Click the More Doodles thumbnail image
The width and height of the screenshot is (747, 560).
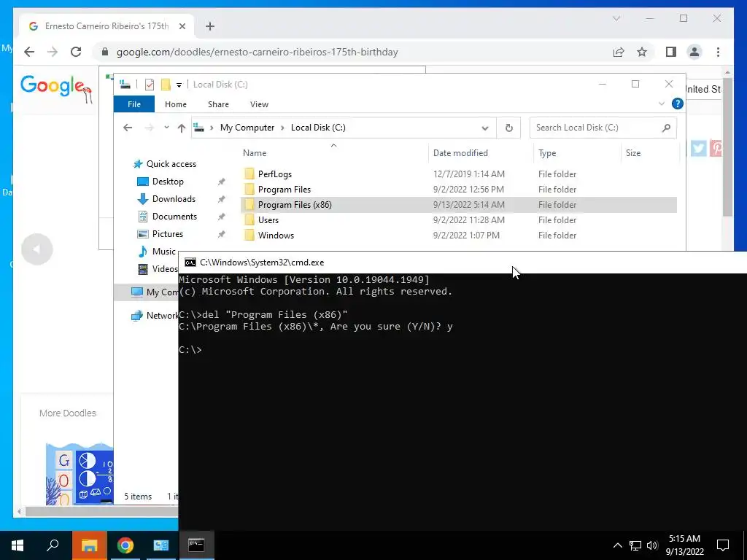point(80,474)
